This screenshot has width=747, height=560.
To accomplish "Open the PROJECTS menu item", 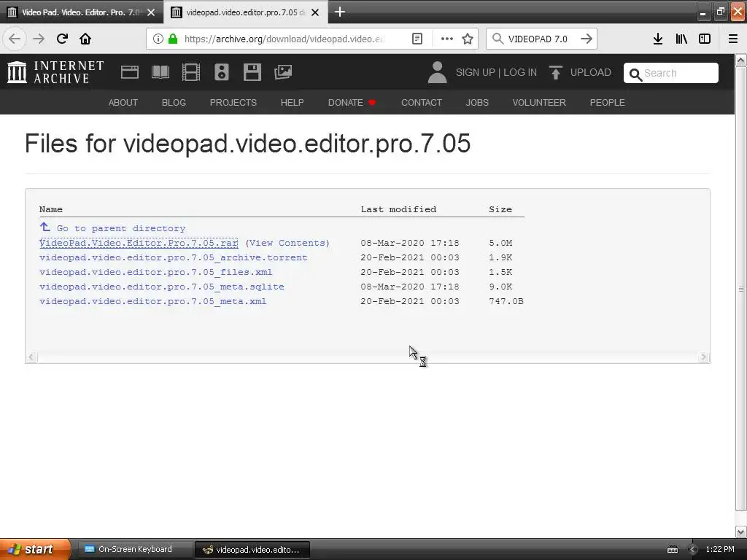I will pos(233,102).
